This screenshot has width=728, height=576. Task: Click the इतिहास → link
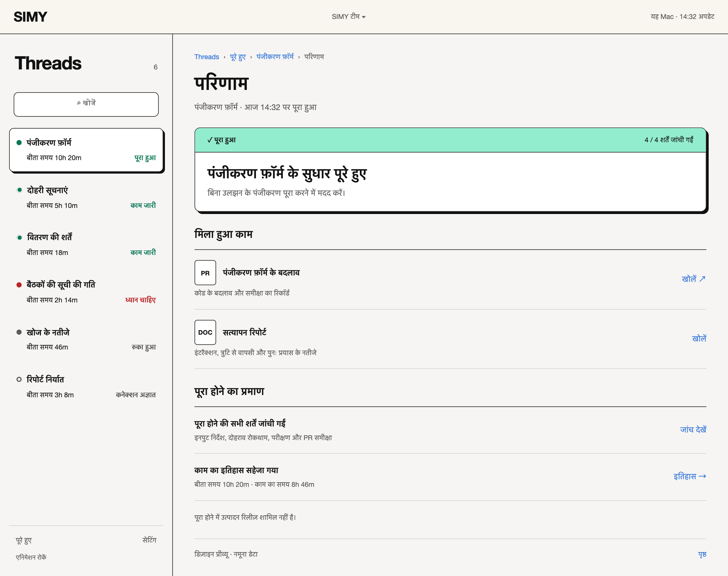(690, 477)
